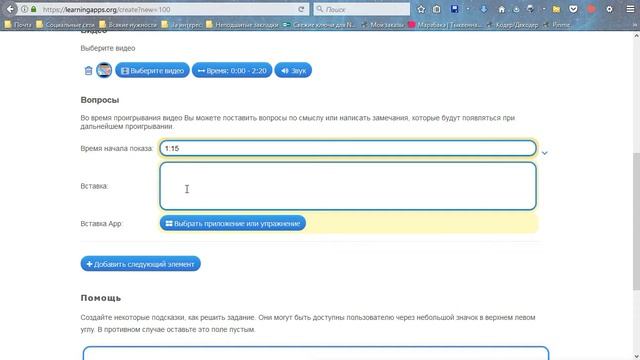This screenshot has width=640, height=360.
Task: Click the site info icon in address bar
Action: pos(24,9)
